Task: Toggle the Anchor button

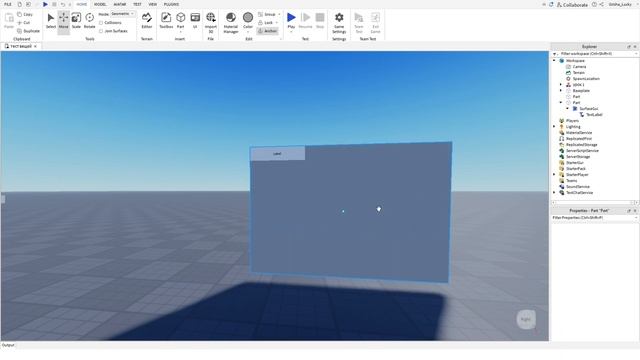Action: point(268,31)
